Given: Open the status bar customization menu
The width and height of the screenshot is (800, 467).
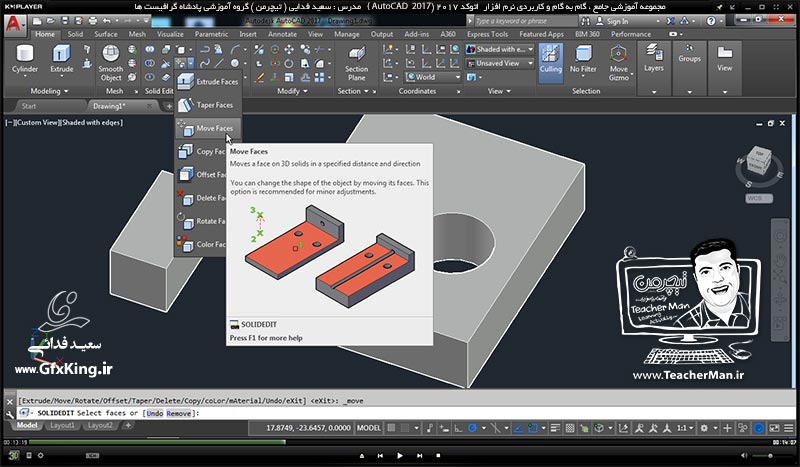Looking at the screenshot, I should pos(789,428).
